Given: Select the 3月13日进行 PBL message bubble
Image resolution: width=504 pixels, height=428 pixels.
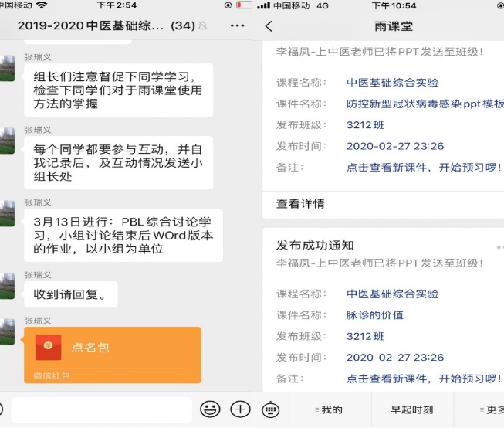Looking at the screenshot, I should pyautogui.click(x=123, y=235).
